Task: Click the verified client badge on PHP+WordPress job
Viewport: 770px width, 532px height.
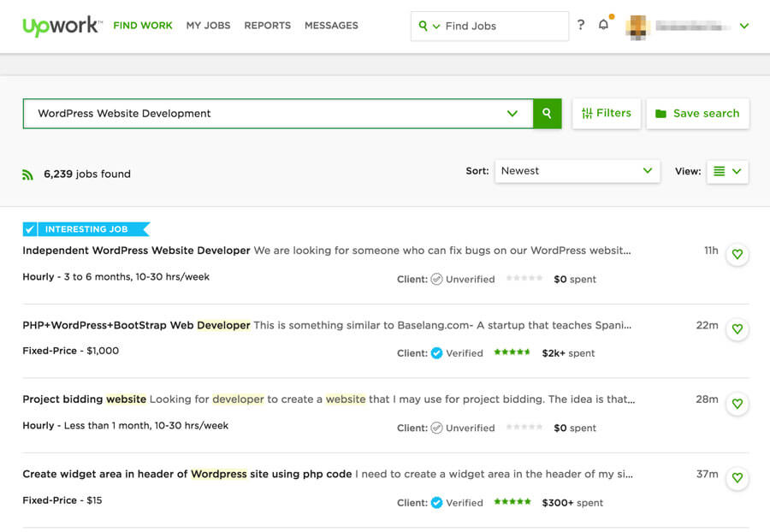Action: click(x=436, y=352)
